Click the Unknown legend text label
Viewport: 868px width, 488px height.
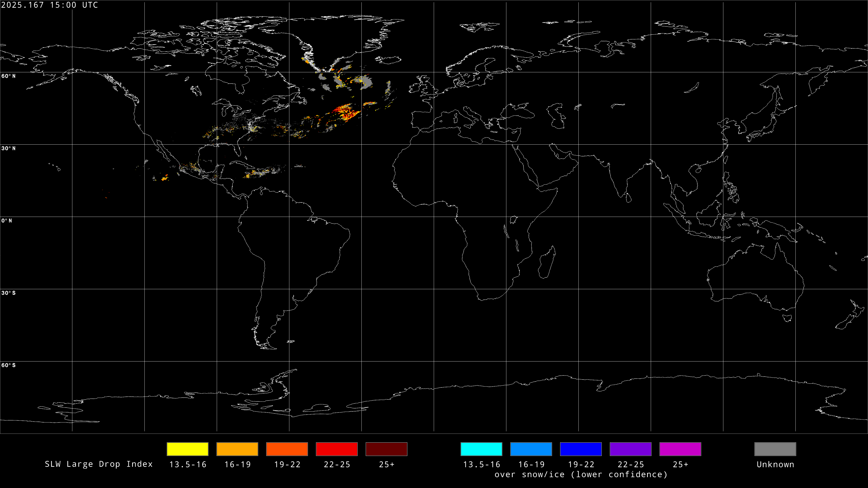pyautogui.click(x=775, y=465)
